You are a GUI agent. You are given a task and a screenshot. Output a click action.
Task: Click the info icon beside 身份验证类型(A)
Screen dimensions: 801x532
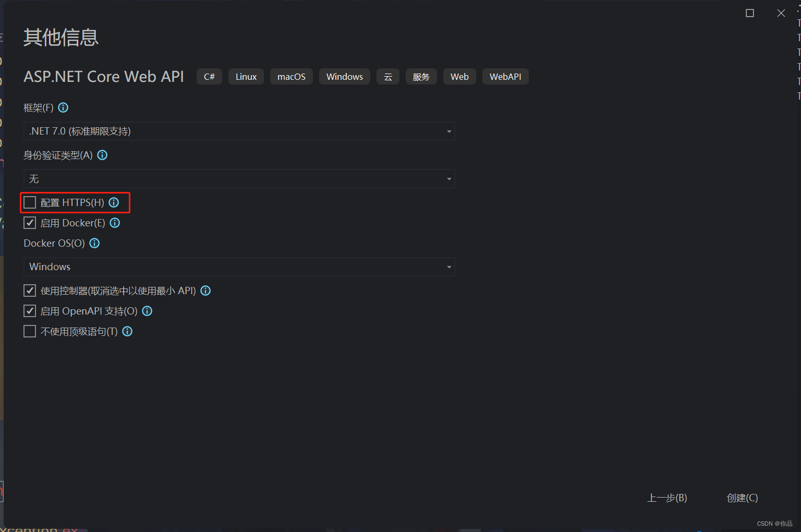[x=102, y=155]
